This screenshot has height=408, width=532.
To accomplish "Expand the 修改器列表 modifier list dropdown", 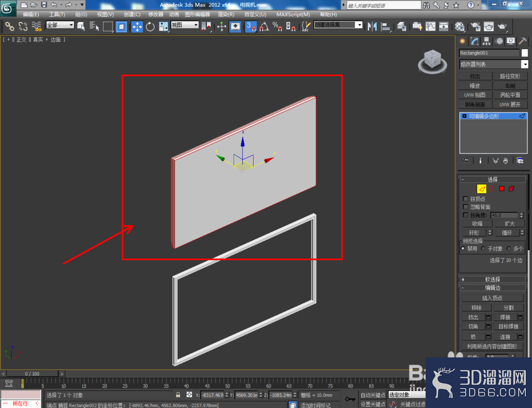I will 494,64.
